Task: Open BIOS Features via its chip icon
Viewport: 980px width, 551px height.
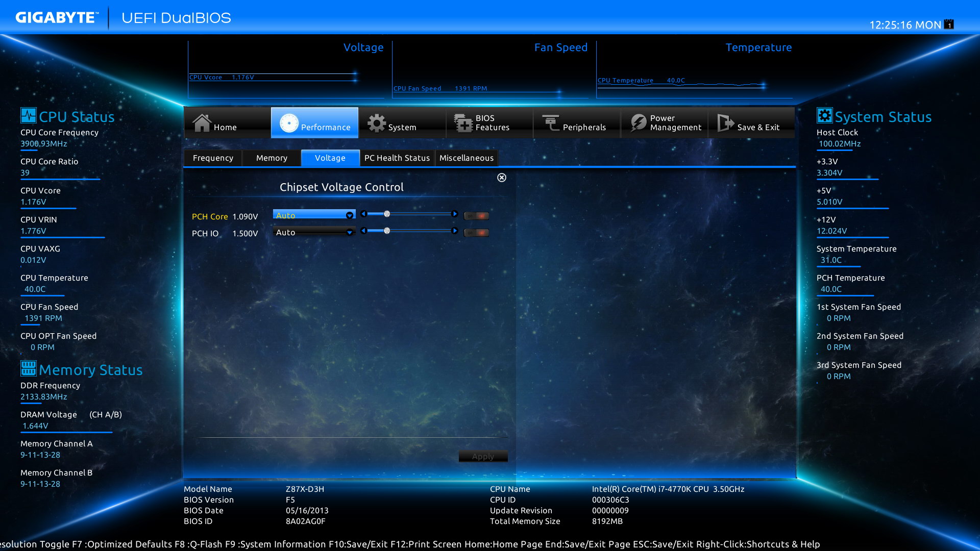Action: click(463, 123)
